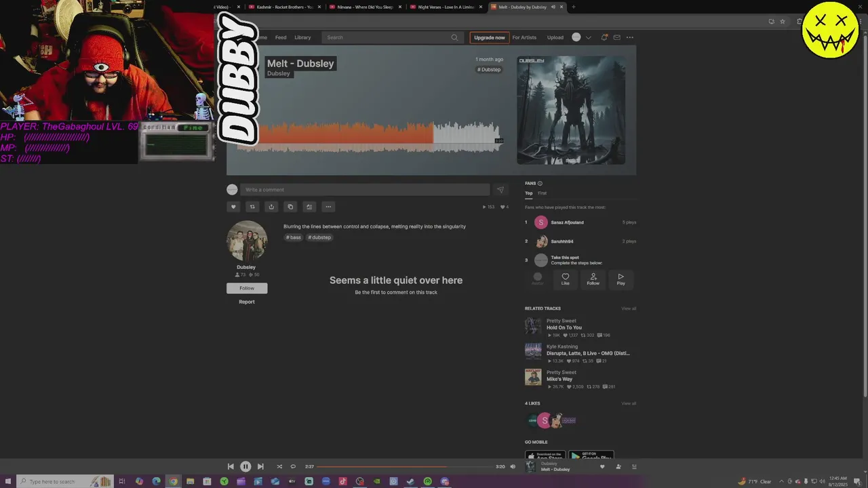Like the current track in player bar
868x488 pixels.
tap(602, 466)
